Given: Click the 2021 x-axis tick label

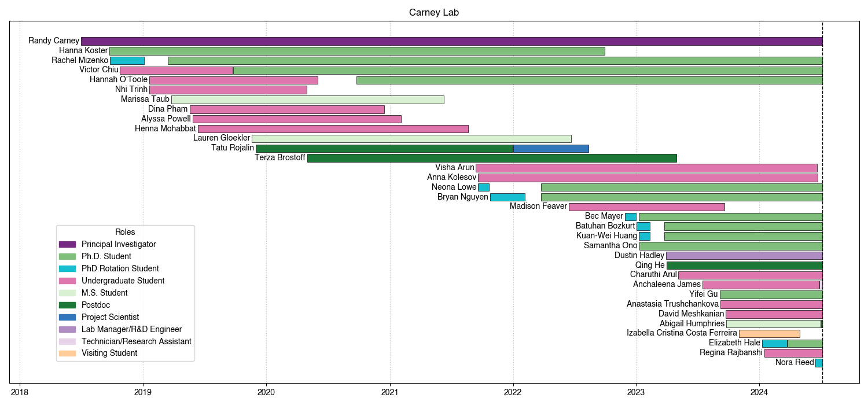Looking at the screenshot, I should (389, 392).
